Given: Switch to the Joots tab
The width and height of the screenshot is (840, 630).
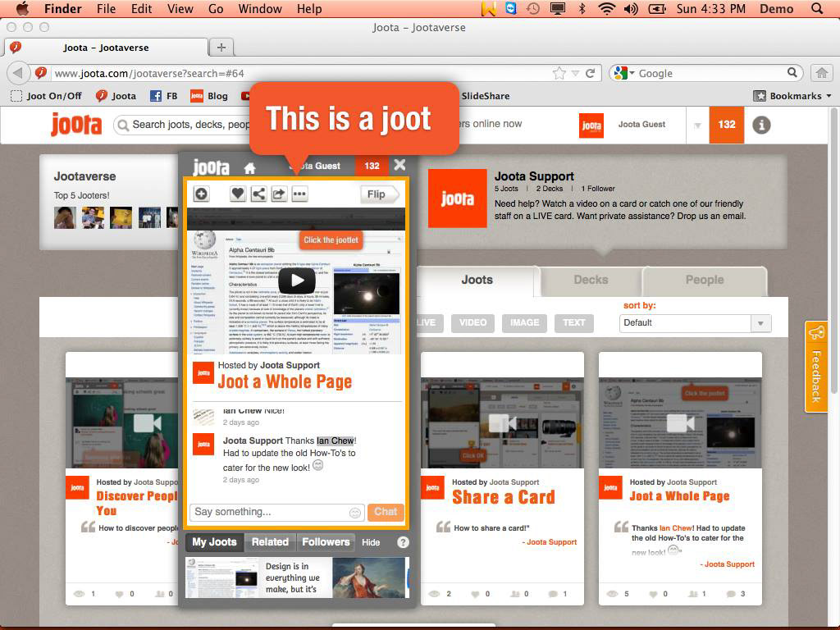Looking at the screenshot, I should pyautogui.click(x=477, y=281).
